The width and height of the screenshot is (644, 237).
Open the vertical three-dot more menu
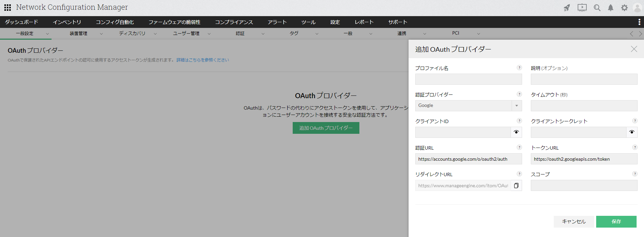pos(639,22)
